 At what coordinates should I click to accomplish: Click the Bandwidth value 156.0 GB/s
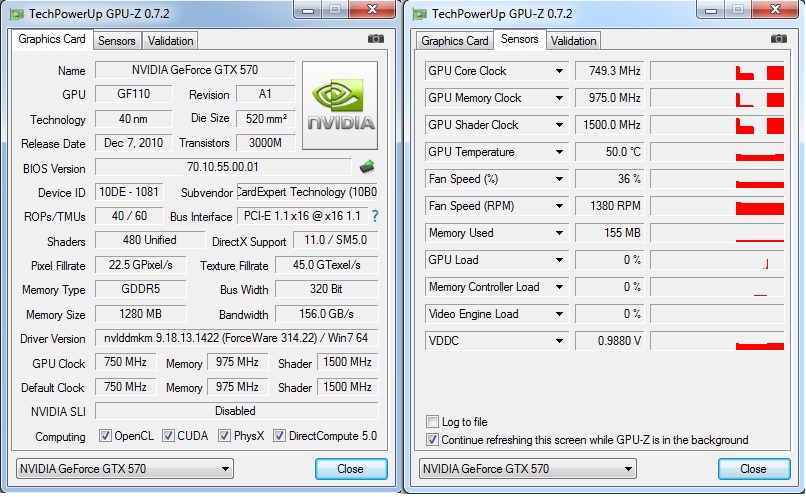(327, 314)
